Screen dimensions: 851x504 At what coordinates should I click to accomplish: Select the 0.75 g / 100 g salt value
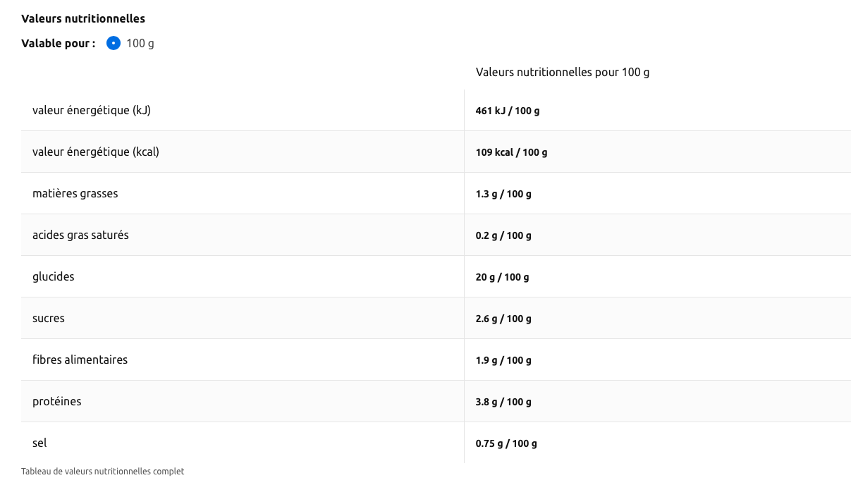click(506, 443)
